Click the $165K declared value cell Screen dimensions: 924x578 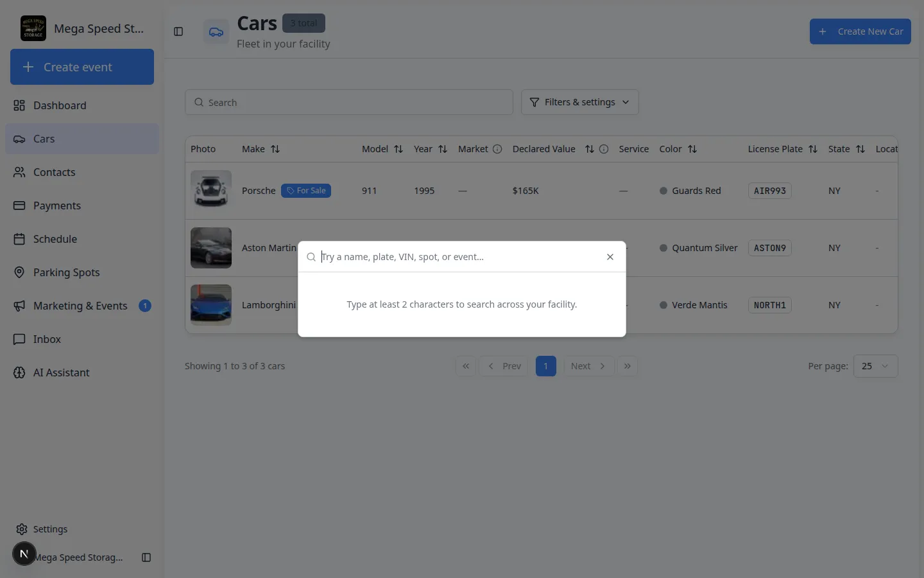tap(526, 191)
